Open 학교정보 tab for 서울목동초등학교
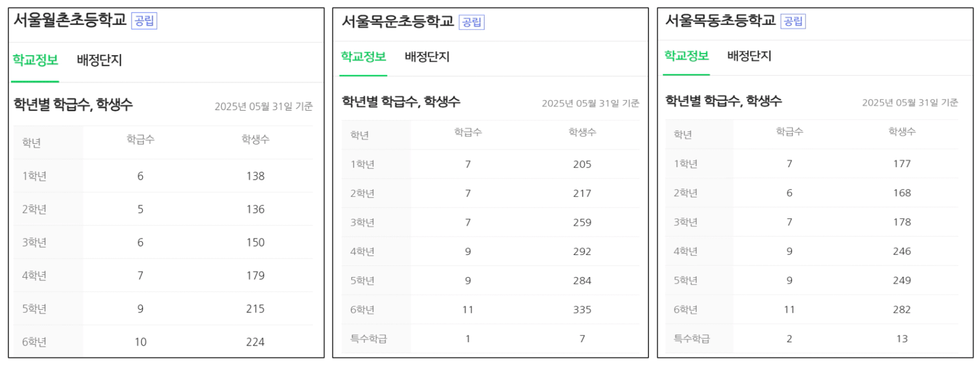980x365 pixels. (x=686, y=56)
